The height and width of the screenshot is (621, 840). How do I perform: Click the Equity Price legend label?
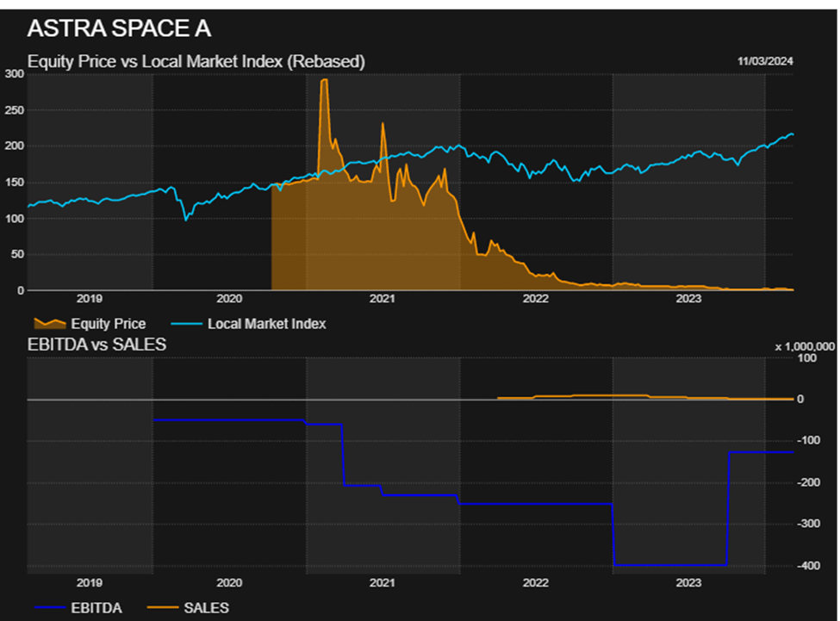click(109, 324)
